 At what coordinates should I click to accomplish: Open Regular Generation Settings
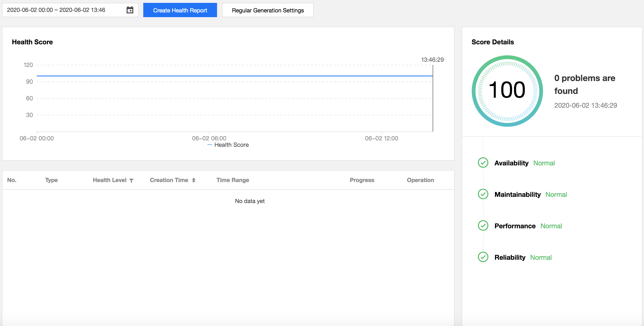[268, 10]
